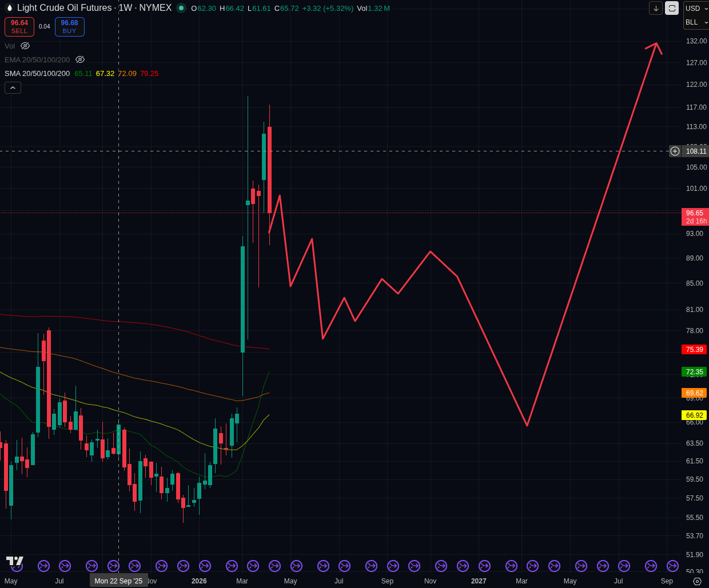Click the orange 69.62 SMA price label
This screenshot has height=588, width=709.
pos(694,393)
